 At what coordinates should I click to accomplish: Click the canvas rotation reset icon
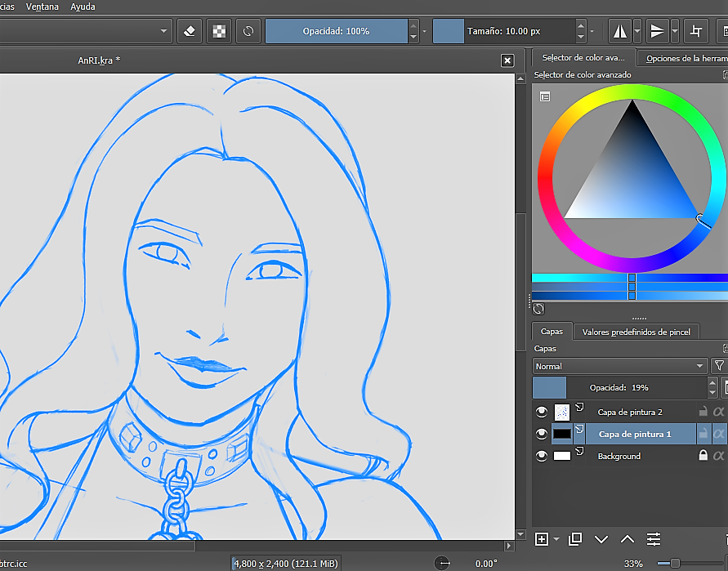(x=442, y=564)
